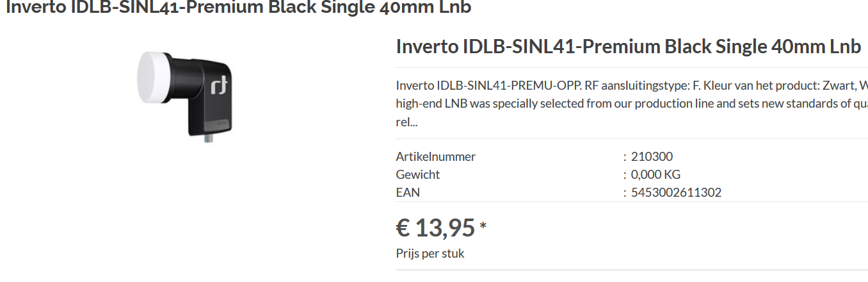Click the price € 13,95
The image size is (868, 282).
click(x=435, y=228)
